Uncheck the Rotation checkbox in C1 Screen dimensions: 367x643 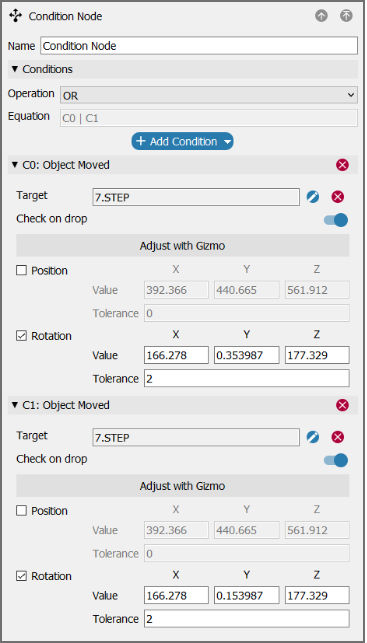[21, 576]
